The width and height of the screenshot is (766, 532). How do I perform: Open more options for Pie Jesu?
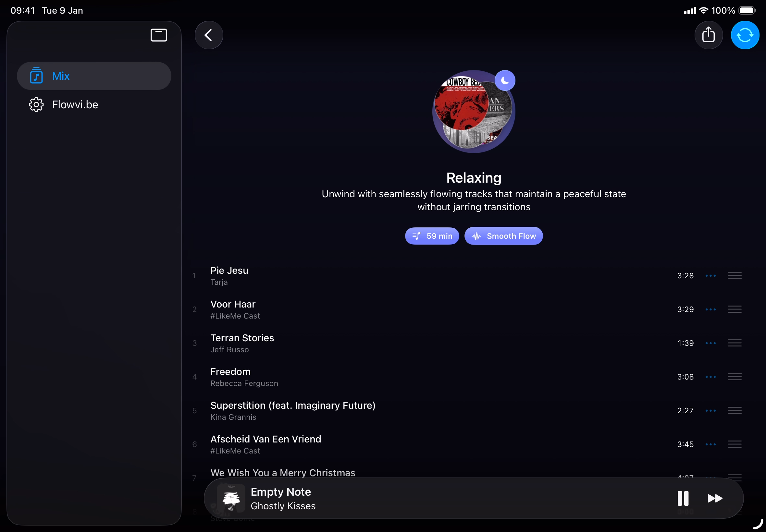[710, 276]
